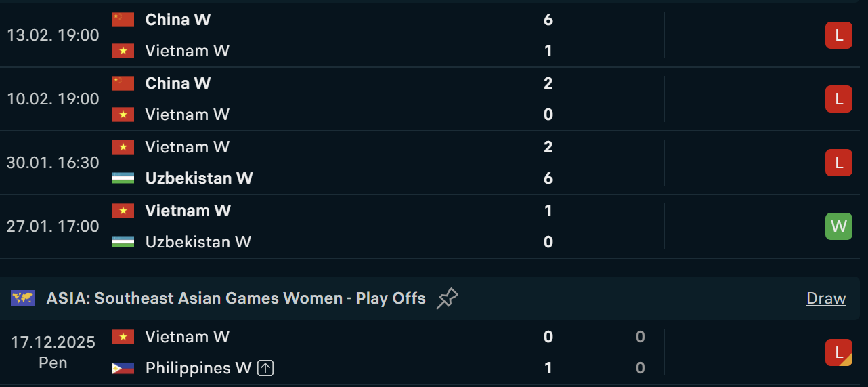Viewport: 868px width, 387px height.
Task: Open the Draw link
Action: click(x=826, y=298)
